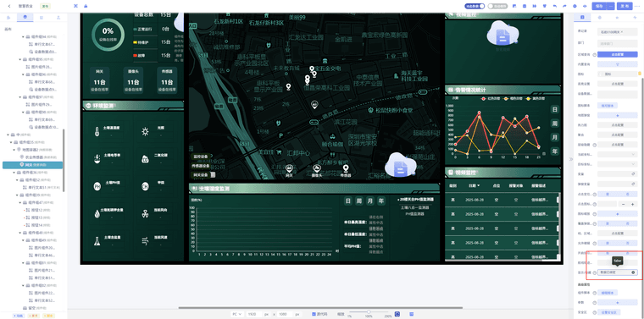Screen dimensions: 644x319
Task: Open the 部门 select field
Action: pyautogui.click(x=617, y=42)
